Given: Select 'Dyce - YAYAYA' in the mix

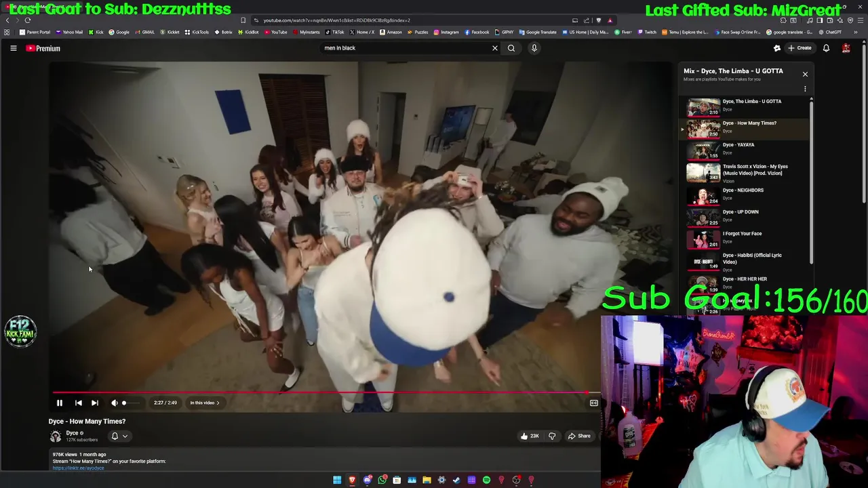Looking at the screenshot, I should tap(745, 150).
